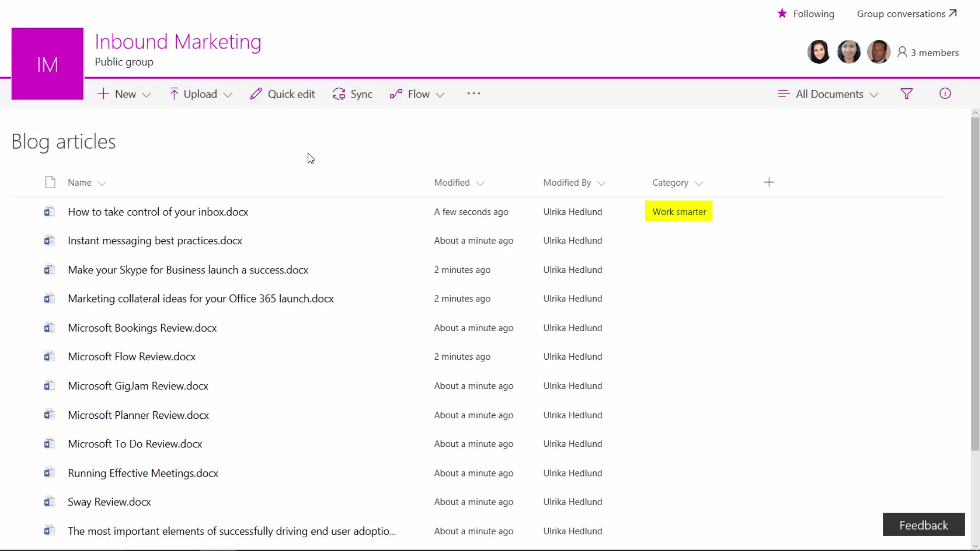Click the Word icon for Microsoft Planner Review.docx
This screenshot has width=980, height=551.
pos(49,415)
